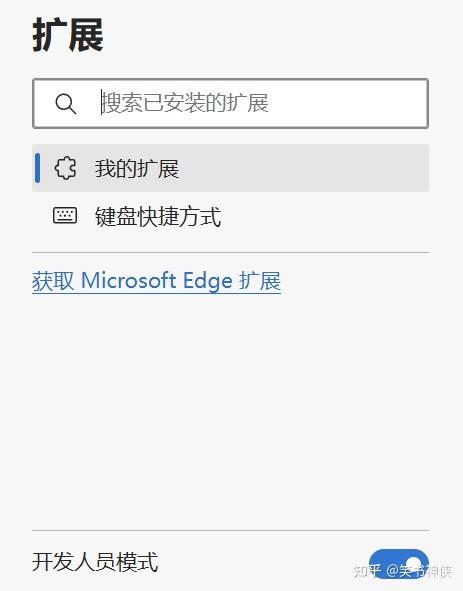Click the puzzle-piece icon for 我的扩展
Image resolution: width=463 pixels, height=591 pixels.
pyautogui.click(x=66, y=168)
